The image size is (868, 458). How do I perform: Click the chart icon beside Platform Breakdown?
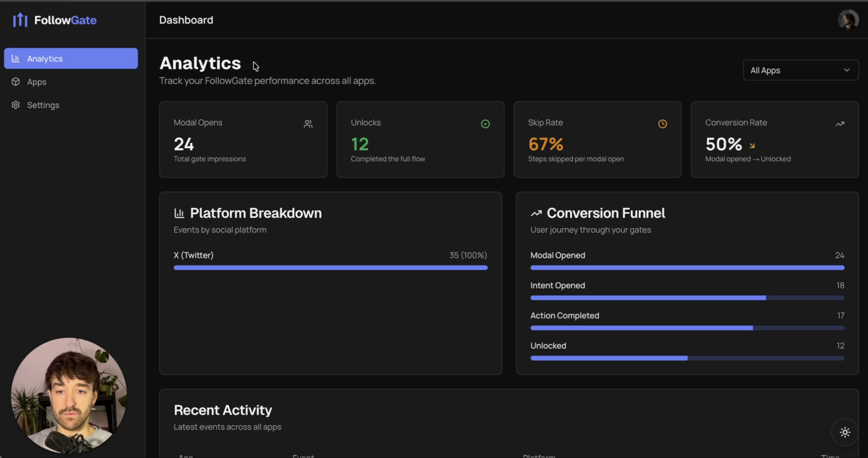[180, 213]
